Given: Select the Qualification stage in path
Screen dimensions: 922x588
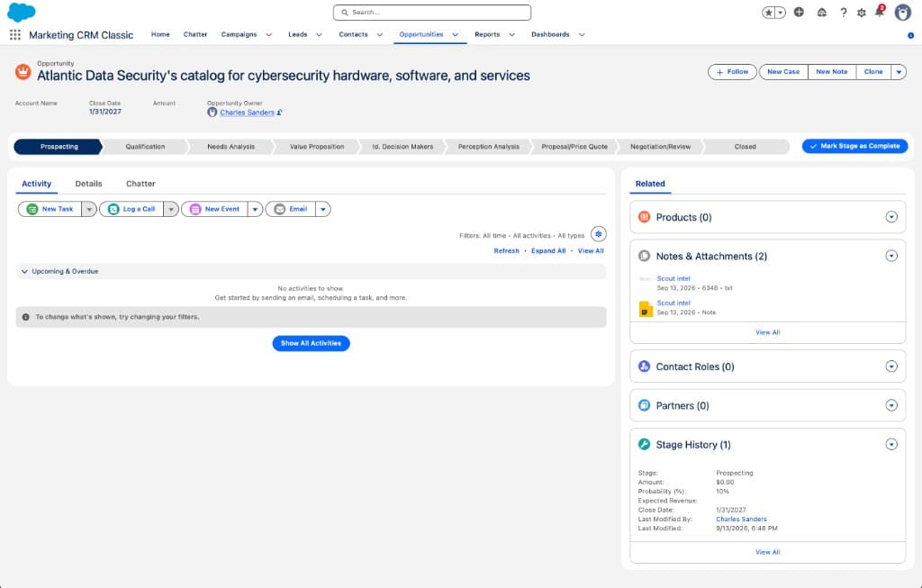Looking at the screenshot, I should (x=145, y=147).
